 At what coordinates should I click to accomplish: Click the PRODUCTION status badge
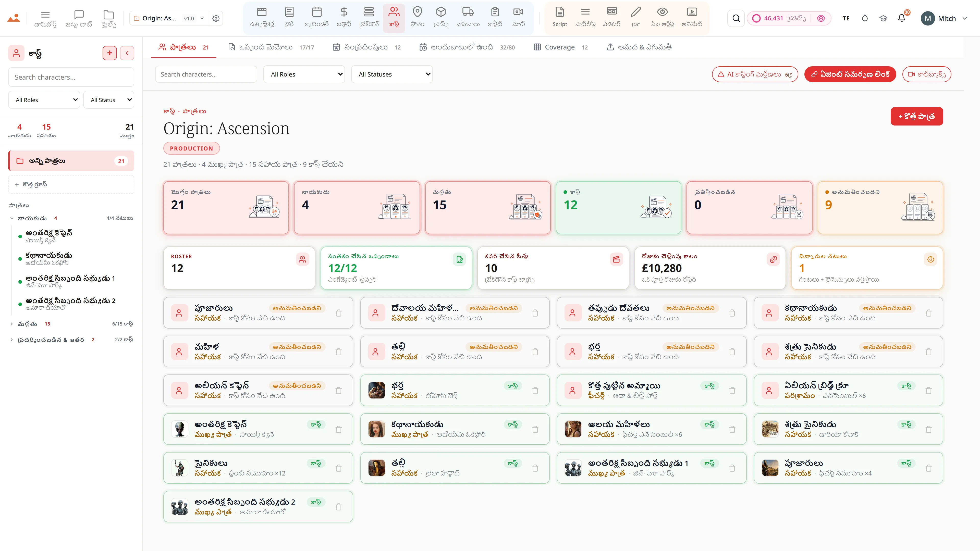191,148
